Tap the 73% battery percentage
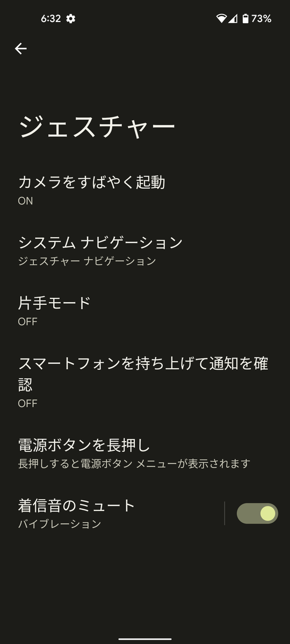The width and height of the screenshot is (290, 644). point(262,19)
